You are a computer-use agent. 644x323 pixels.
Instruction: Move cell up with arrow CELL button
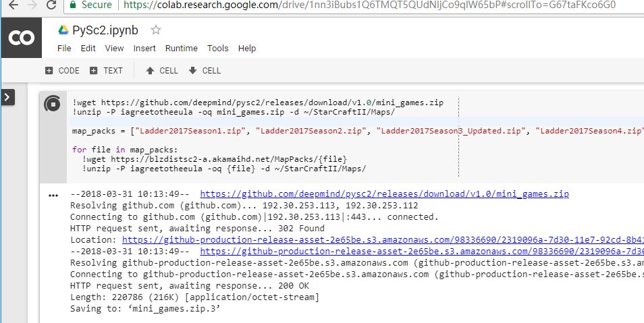[162, 71]
